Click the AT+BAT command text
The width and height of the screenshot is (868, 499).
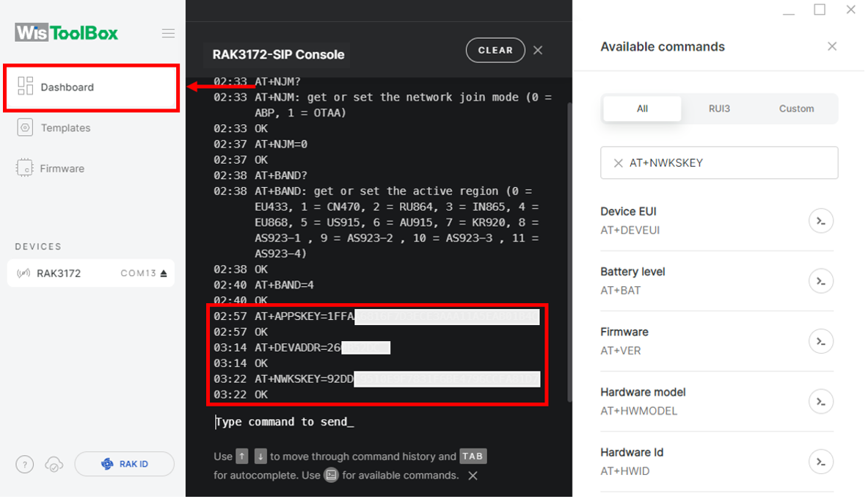[x=621, y=291]
